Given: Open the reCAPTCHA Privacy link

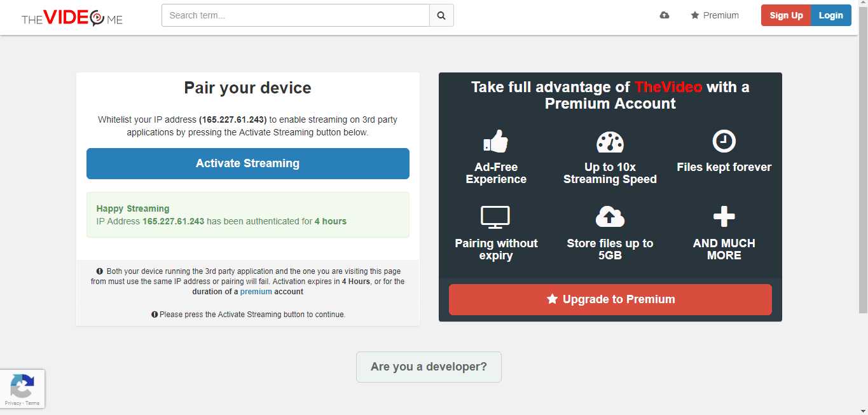Looking at the screenshot, I should tap(13, 403).
